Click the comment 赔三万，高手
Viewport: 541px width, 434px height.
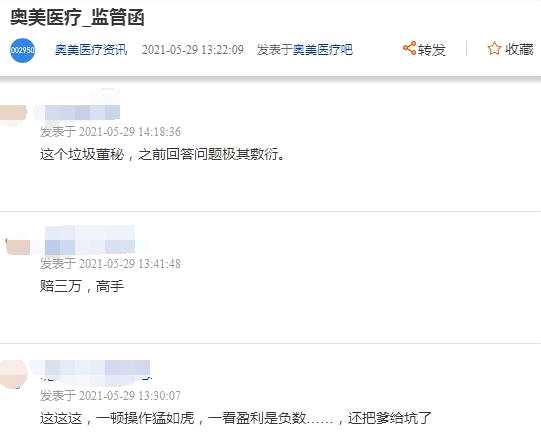click(x=82, y=286)
